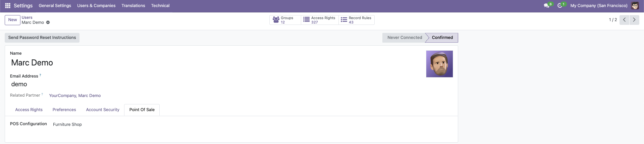Open General Settings menu

pyautogui.click(x=55, y=6)
